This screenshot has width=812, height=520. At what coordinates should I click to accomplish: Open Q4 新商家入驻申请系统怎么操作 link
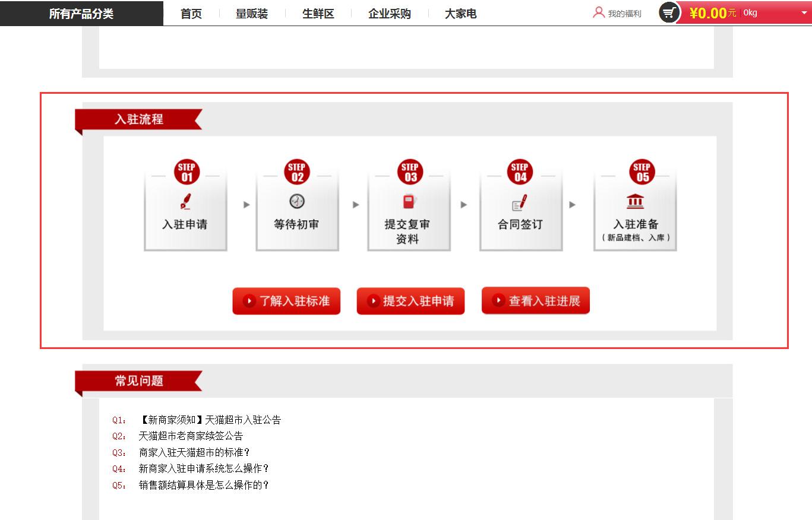pos(204,468)
